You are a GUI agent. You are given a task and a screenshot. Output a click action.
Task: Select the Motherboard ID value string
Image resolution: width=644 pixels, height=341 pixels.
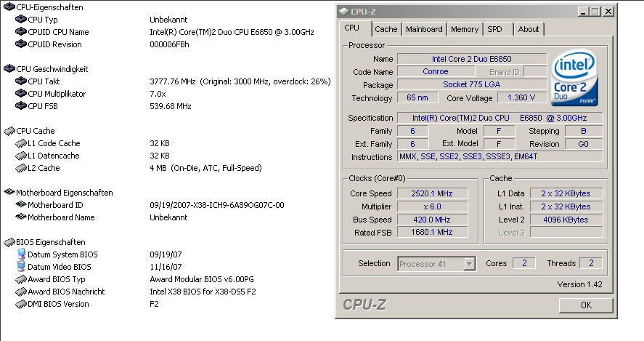click(217, 205)
